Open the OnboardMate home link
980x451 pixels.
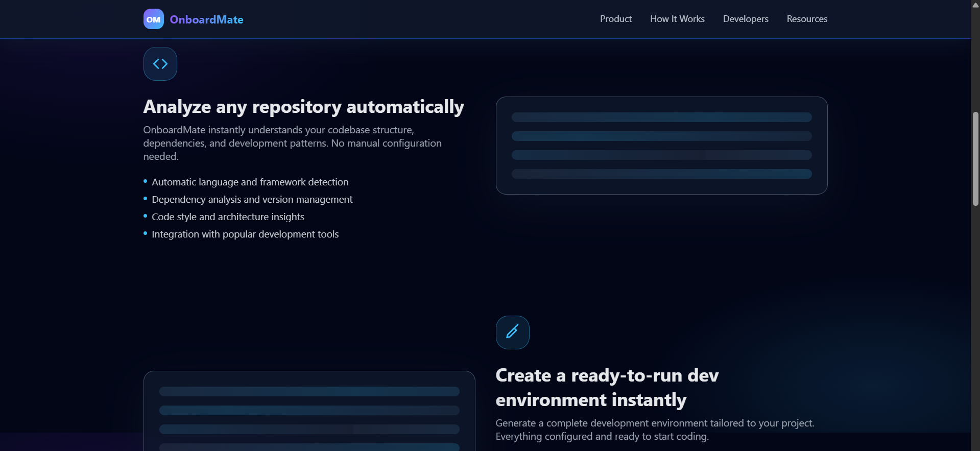[194, 19]
